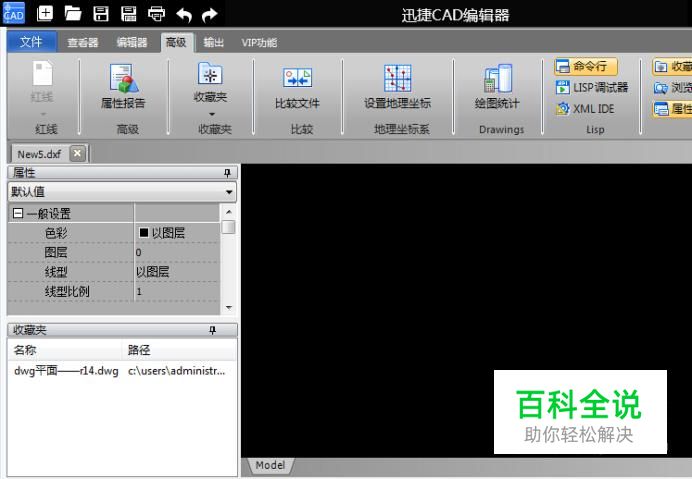Undo the last action
The height and width of the screenshot is (479, 692).
click(x=184, y=15)
